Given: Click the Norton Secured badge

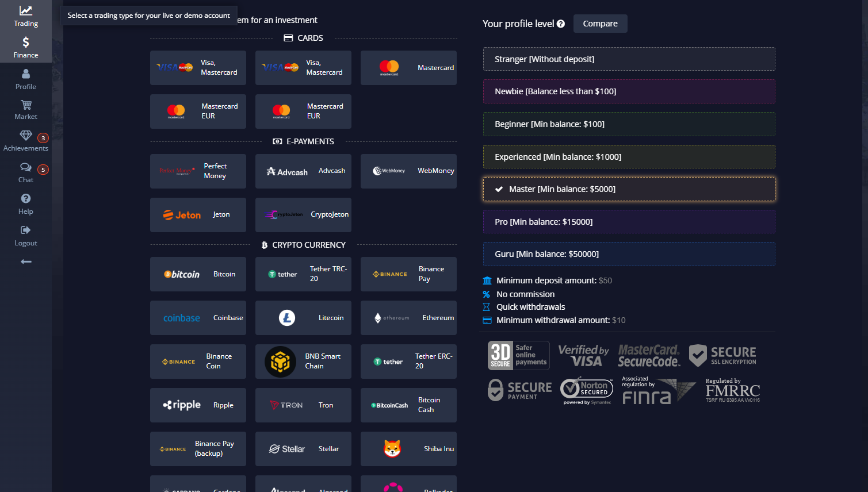Looking at the screenshot, I should point(587,391).
